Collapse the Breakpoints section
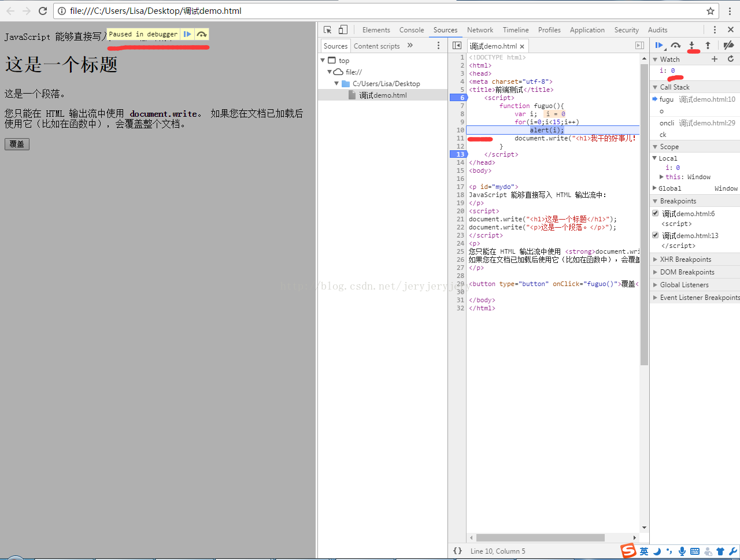The height and width of the screenshot is (560, 740). pyautogui.click(x=655, y=201)
